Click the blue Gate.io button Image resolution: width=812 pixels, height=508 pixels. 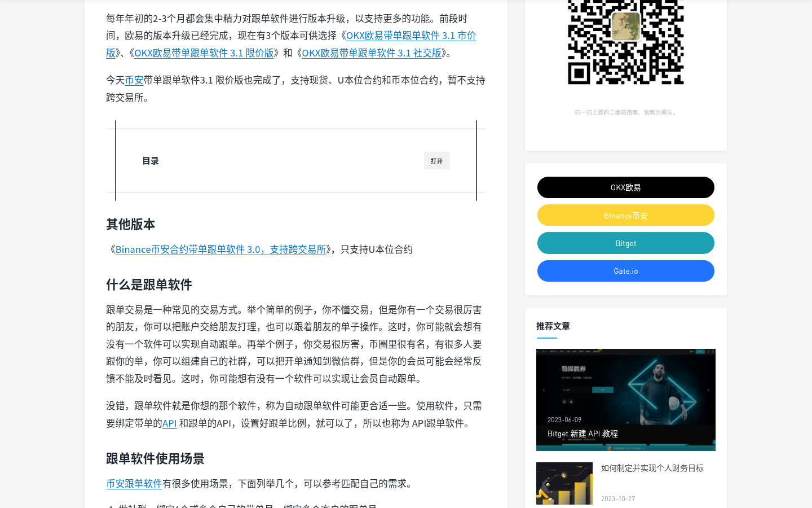click(x=626, y=271)
